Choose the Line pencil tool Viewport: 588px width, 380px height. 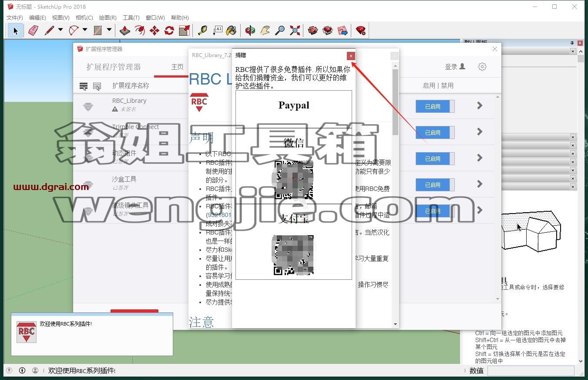49,30
